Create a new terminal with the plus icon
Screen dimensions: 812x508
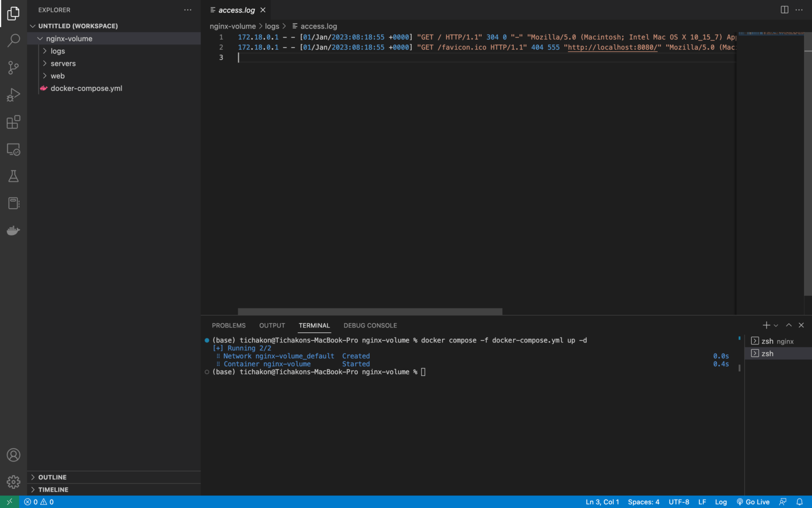pos(765,325)
